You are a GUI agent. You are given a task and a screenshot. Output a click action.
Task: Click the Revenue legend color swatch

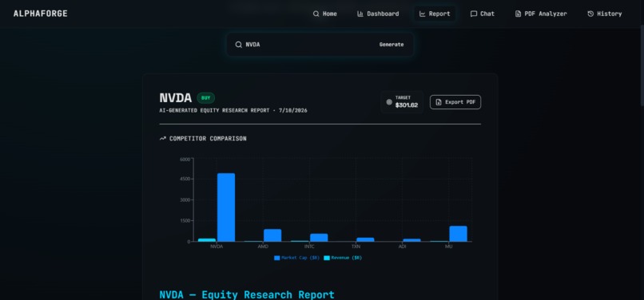pos(327,259)
